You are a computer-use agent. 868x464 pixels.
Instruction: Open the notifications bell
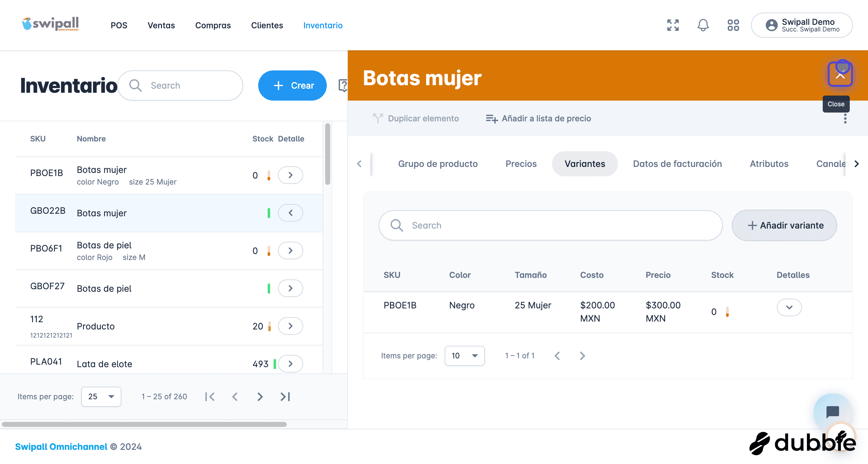pos(703,25)
